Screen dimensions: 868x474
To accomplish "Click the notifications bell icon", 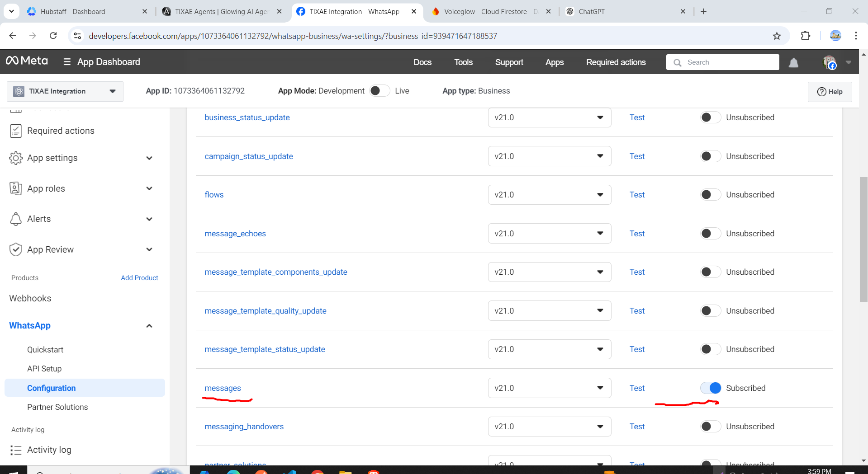I will click(793, 62).
